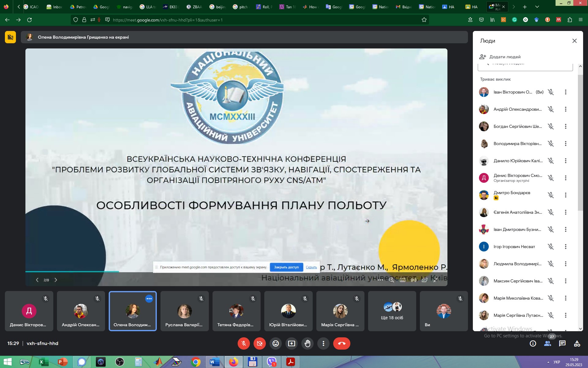Open Excel from the taskbar

(44, 362)
